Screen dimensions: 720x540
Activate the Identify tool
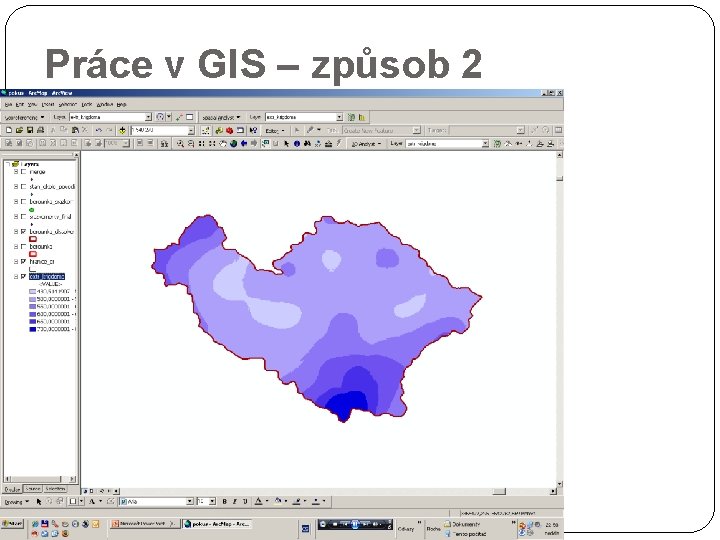point(297,144)
